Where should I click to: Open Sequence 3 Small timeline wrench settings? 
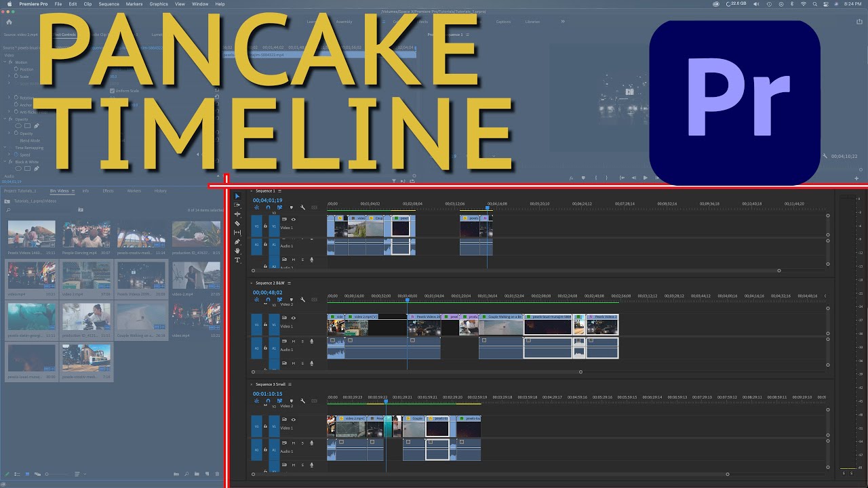(x=302, y=401)
